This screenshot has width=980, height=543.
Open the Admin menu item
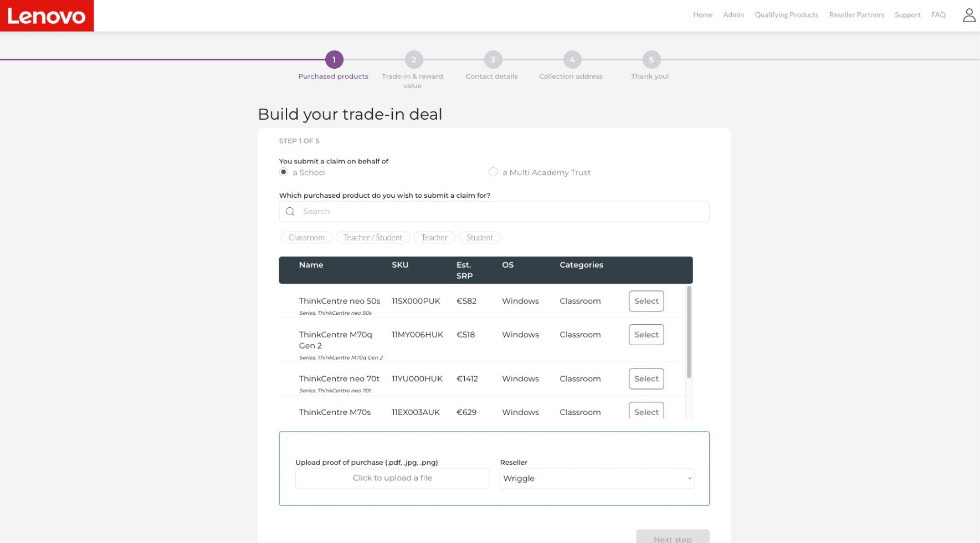click(x=733, y=15)
